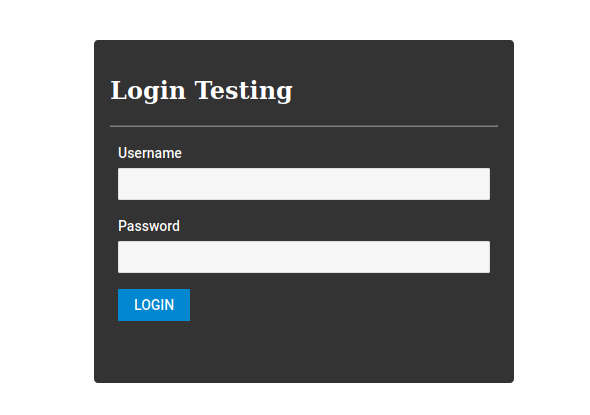Click the LOGIN text on blue button
This screenshot has height=415, width=590.
[154, 305]
